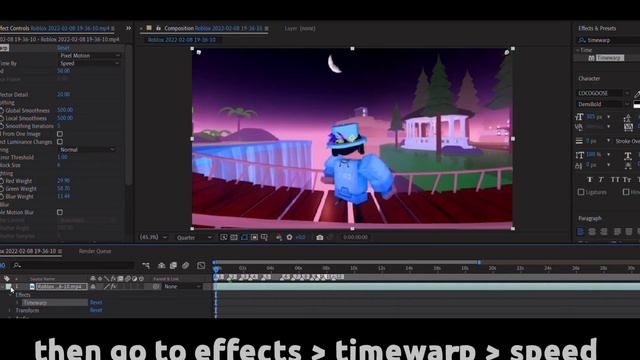This screenshot has height=360, width=640.
Task: Toggle Global Smoothness stopwatch
Action: click(x=2, y=111)
